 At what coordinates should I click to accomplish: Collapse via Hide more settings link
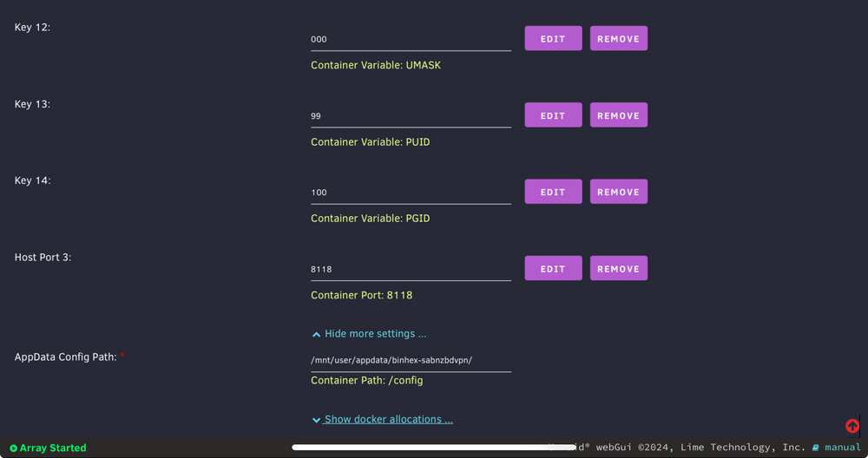pos(375,334)
